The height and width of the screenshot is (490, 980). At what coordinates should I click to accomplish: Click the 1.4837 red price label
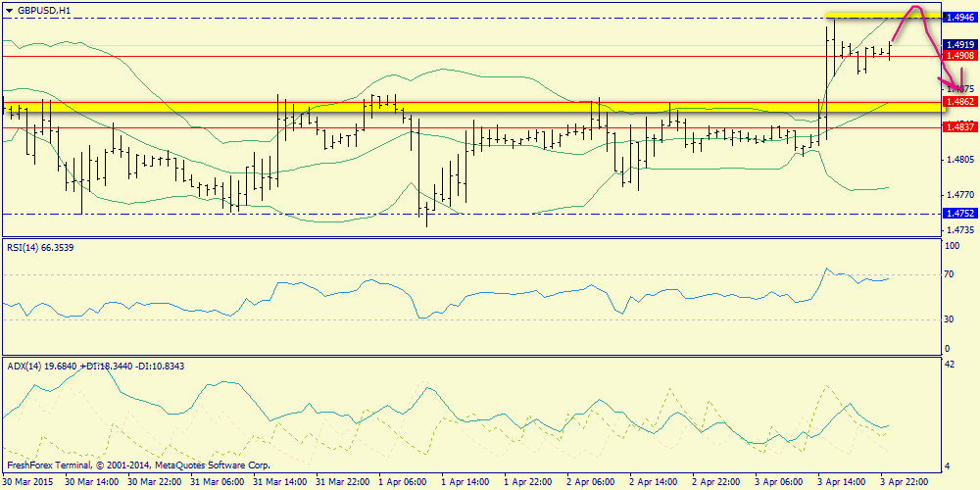click(958, 127)
